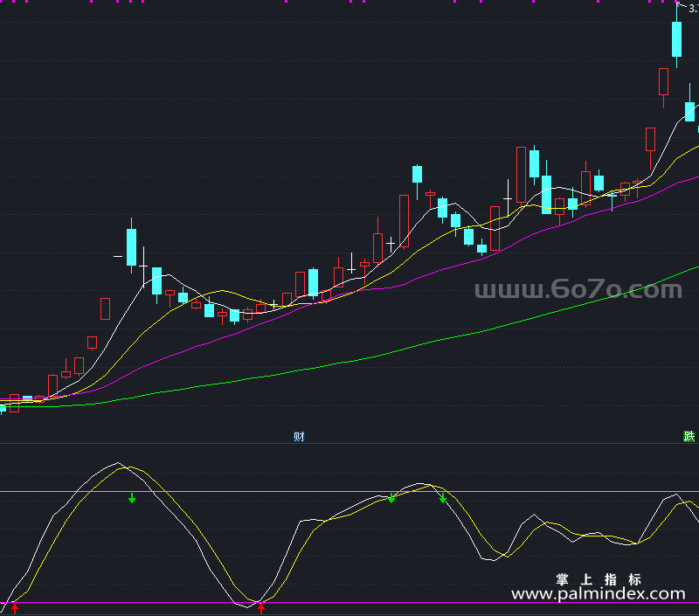Click the middle green down-arrow sell signal
The width and height of the screenshot is (699, 616).
[391, 498]
